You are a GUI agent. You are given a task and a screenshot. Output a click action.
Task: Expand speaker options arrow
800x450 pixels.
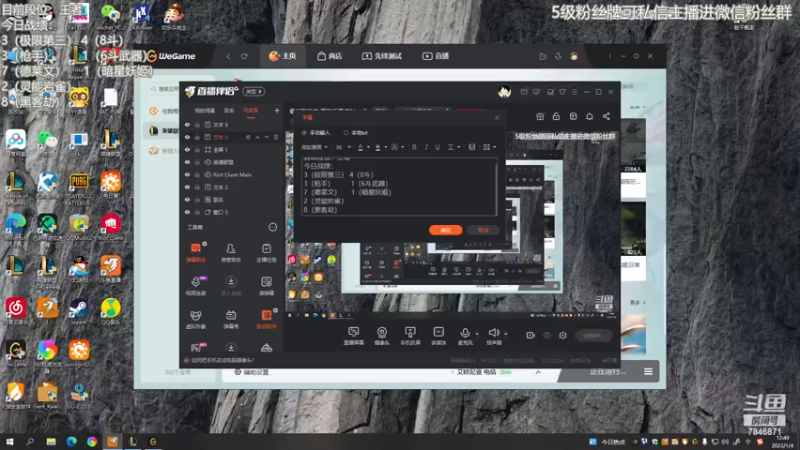[x=506, y=334]
